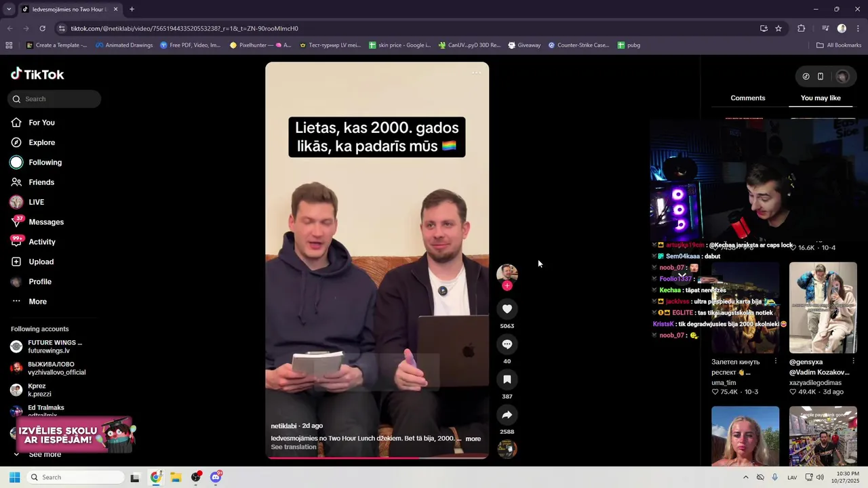Click the browser address bar URL
Viewport: 868px width, 488px height.
184,28
